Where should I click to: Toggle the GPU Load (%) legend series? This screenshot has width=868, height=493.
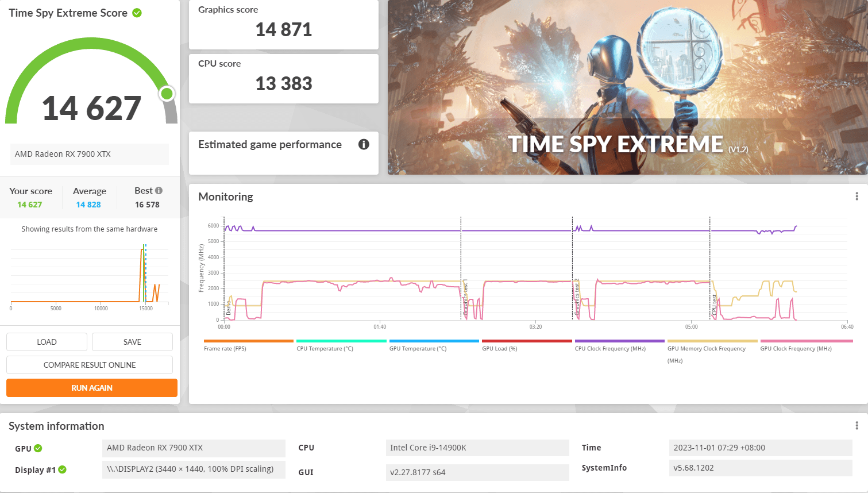coord(527,345)
